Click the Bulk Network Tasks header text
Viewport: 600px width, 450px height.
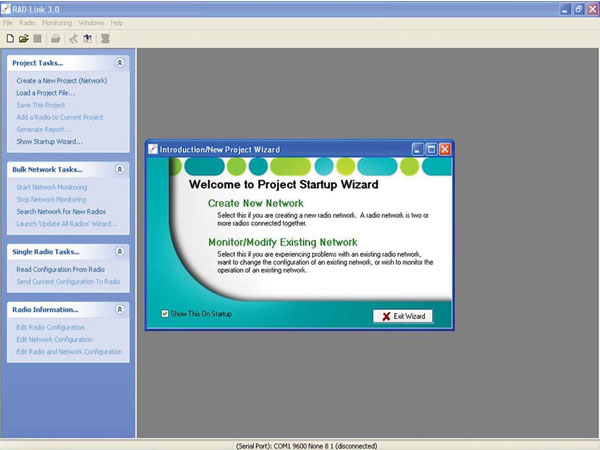coord(47,170)
